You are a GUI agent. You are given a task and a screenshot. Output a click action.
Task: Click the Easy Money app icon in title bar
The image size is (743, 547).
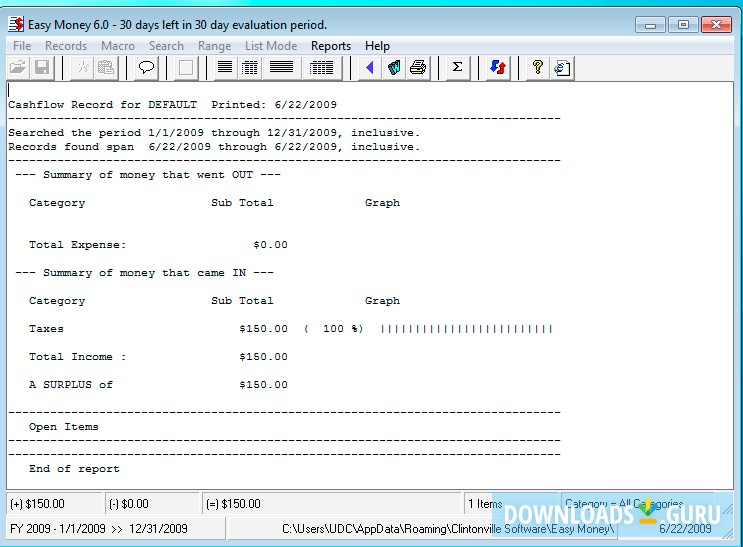(16, 24)
